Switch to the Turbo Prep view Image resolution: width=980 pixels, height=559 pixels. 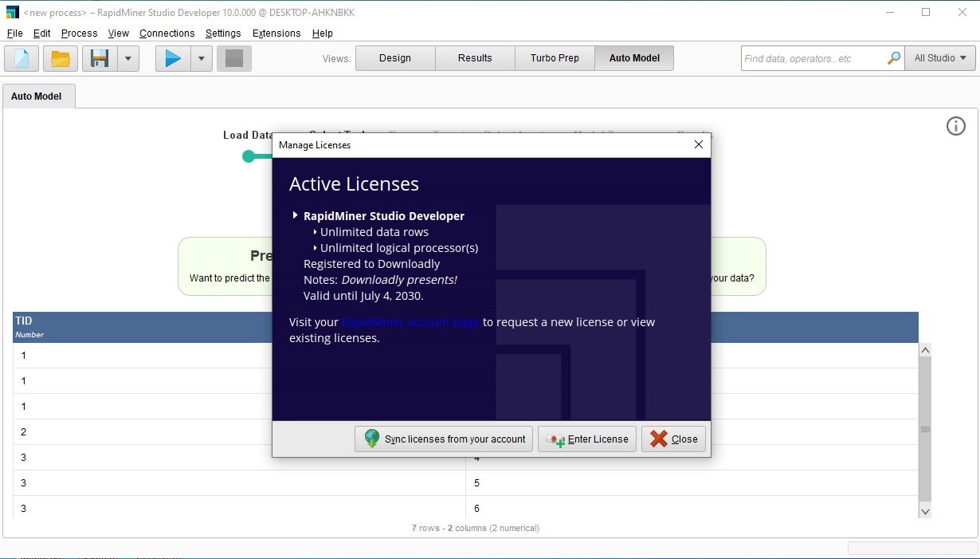pyautogui.click(x=555, y=58)
